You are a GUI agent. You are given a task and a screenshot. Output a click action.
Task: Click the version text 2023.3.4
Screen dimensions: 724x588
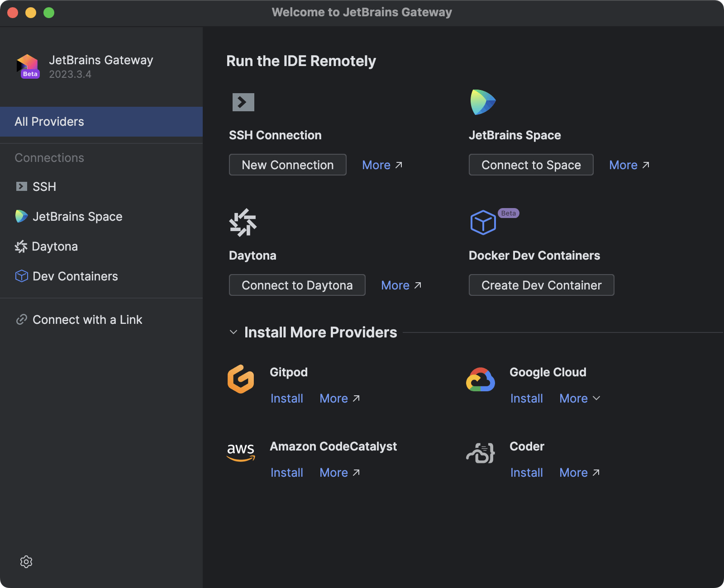pyautogui.click(x=70, y=74)
